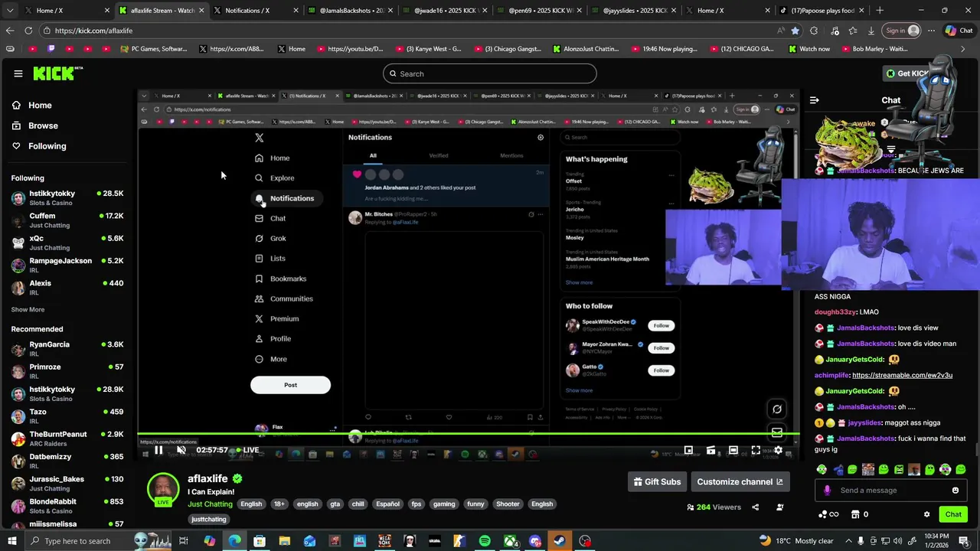Screen dimensions: 980x551
Task: Reload the browser page
Action: point(28,31)
